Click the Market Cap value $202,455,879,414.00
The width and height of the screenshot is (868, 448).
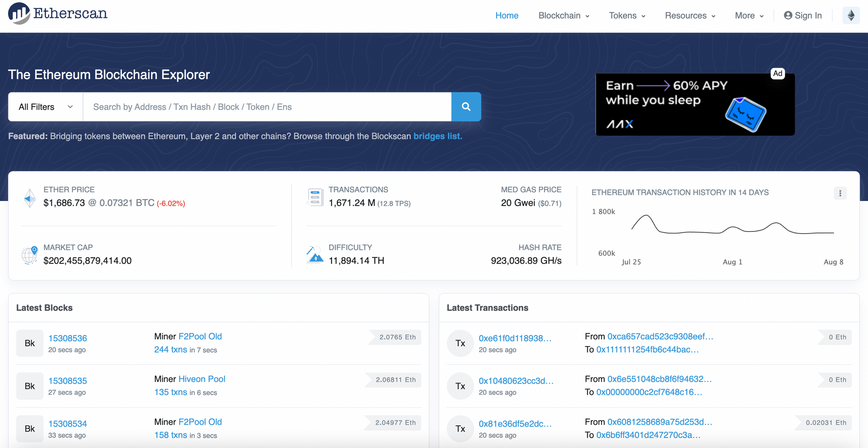88,260
